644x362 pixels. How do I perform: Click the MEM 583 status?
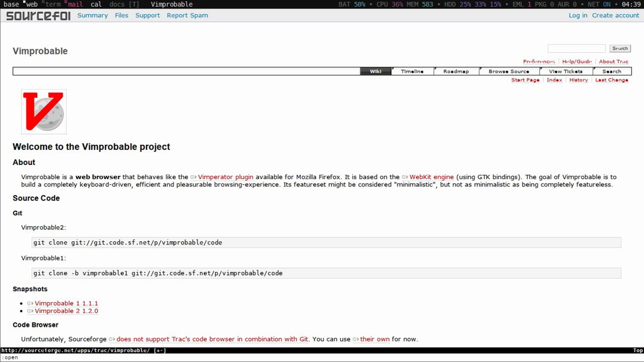pos(420,4)
